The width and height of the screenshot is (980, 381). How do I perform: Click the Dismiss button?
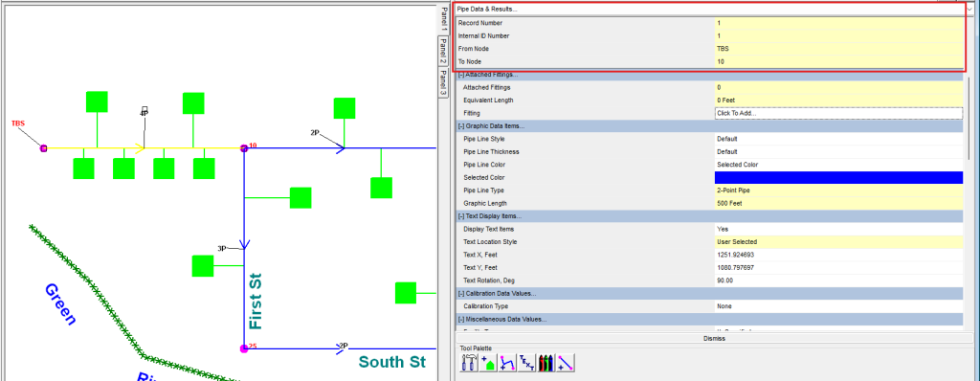(713, 339)
